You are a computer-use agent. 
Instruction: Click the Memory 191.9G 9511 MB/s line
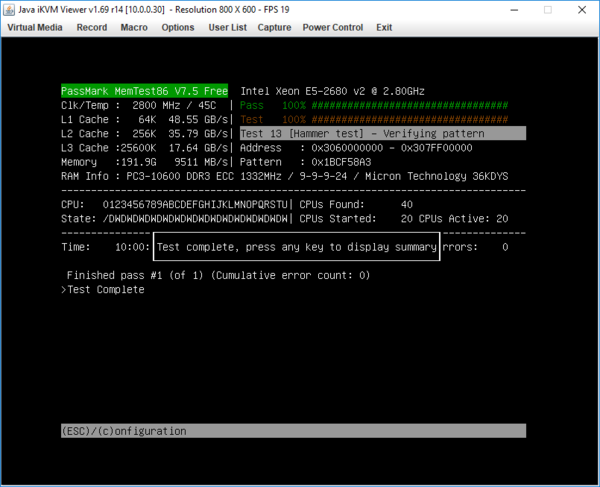145,162
